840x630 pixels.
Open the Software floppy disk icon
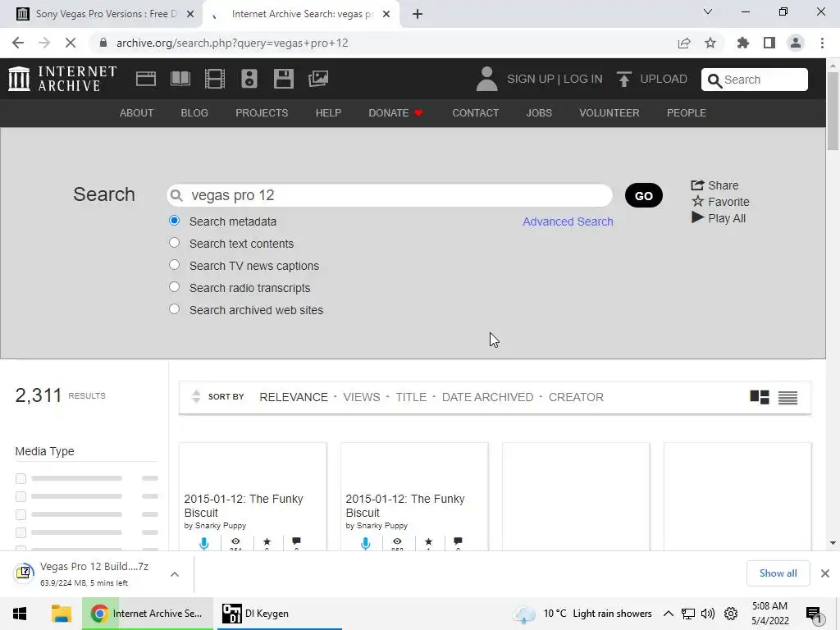click(283, 79)
